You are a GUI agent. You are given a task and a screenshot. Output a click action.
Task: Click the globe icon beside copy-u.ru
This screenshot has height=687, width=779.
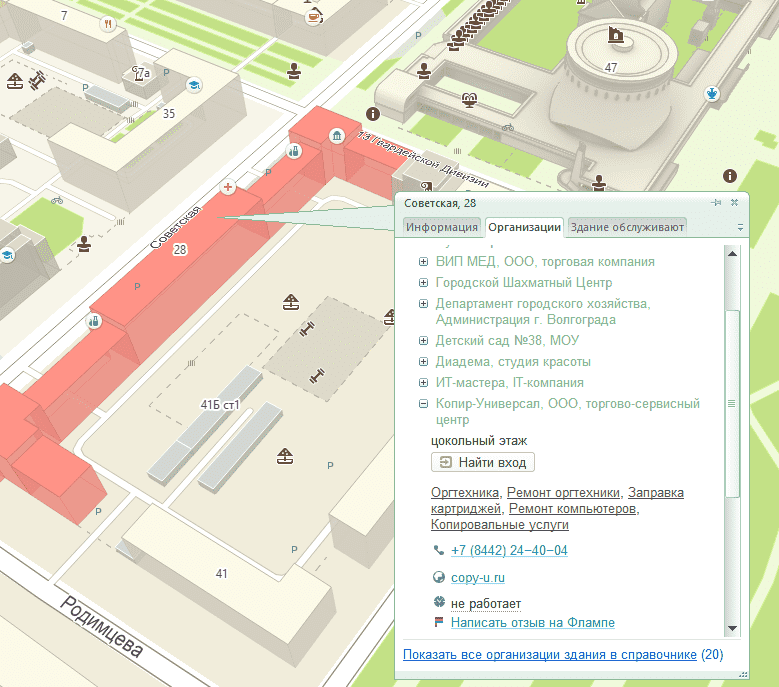coord(438,578)
